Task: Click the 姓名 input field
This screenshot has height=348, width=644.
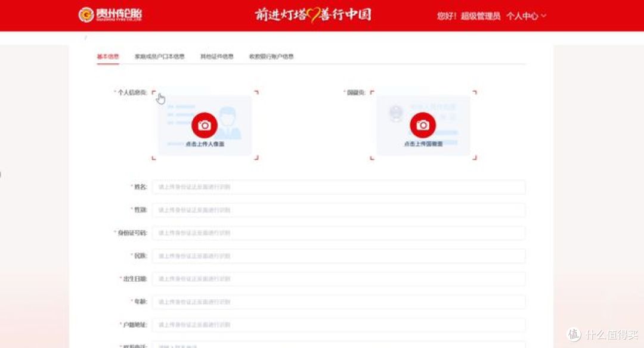Action: pyautogui.click(x=339, y=187)
